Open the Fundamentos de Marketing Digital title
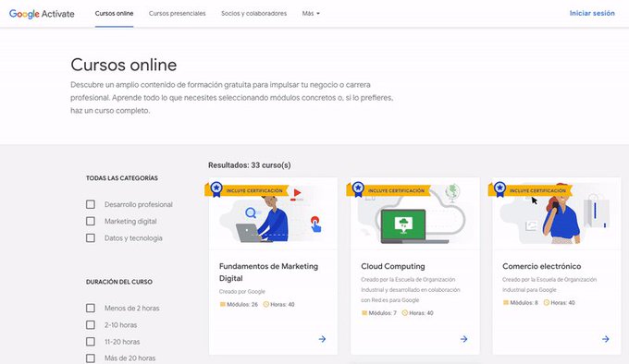 point(268,273)
